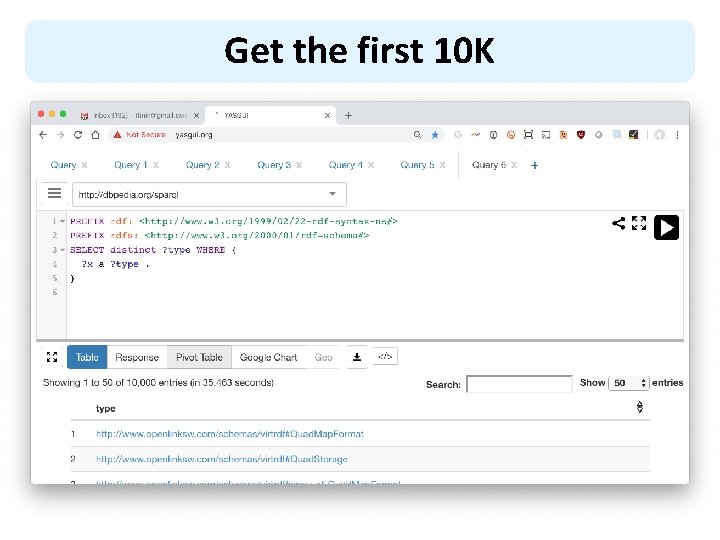Switch to the Query 4 tab
This screenshot has height=540, width=720.
point(345,165)
